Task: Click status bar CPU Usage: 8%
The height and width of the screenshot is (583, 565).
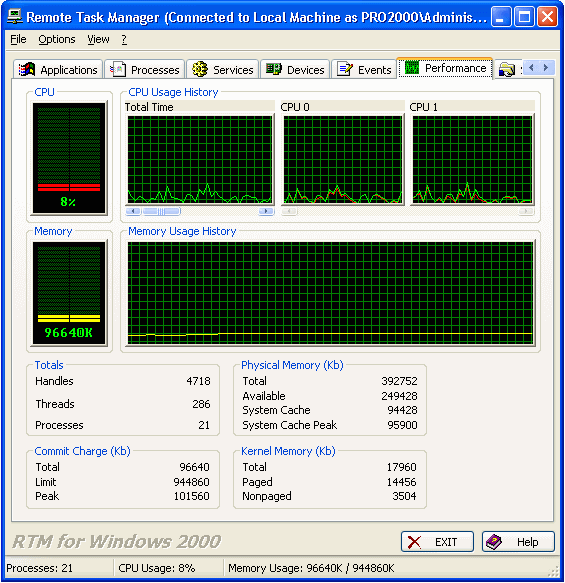Action: [156, 568]
